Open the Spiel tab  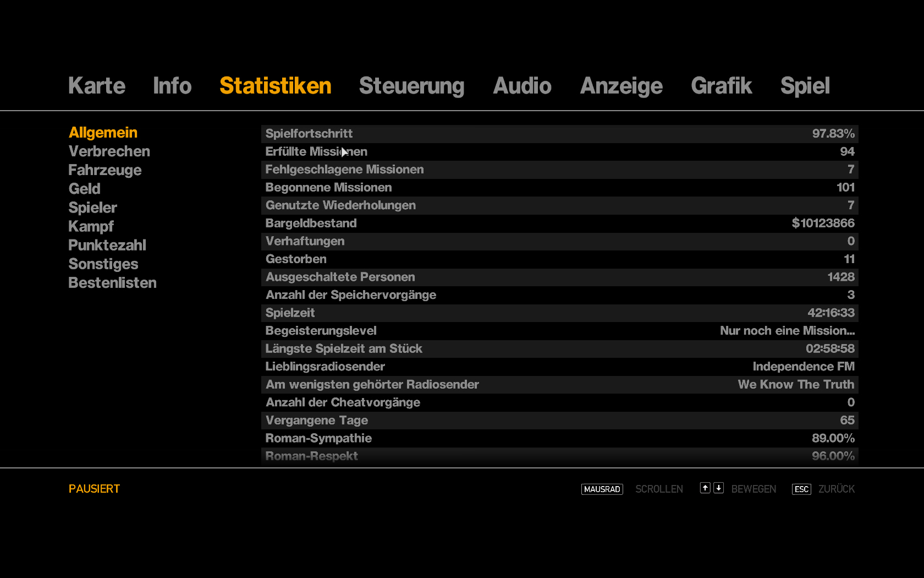point(805,86)
